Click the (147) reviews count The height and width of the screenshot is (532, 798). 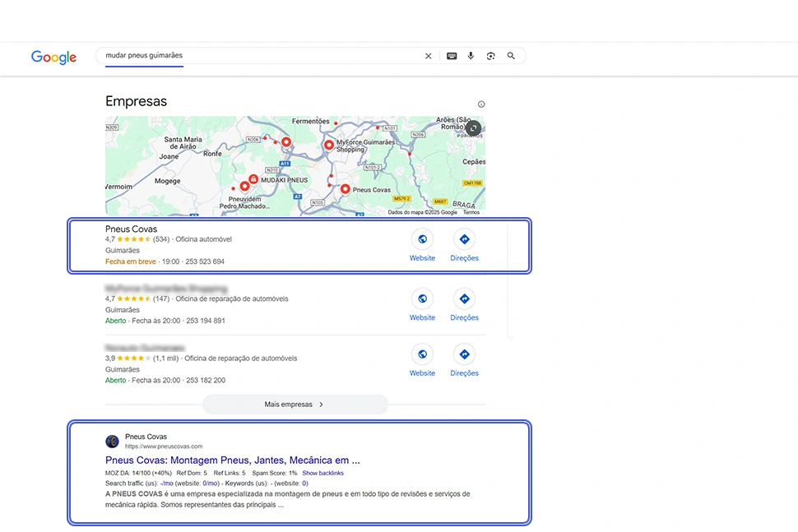click(x=160, y=298)
